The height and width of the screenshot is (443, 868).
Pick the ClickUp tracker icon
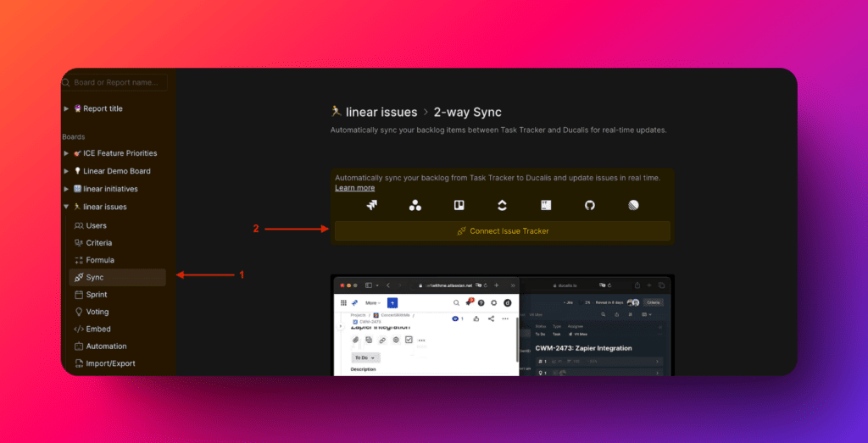click(502, 206)
